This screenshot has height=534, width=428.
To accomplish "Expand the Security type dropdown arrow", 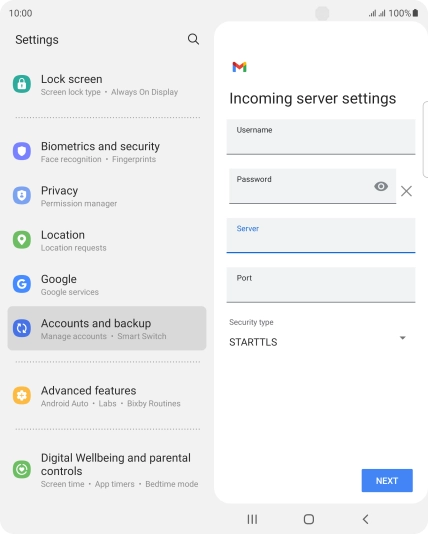I will pos(402,338).
